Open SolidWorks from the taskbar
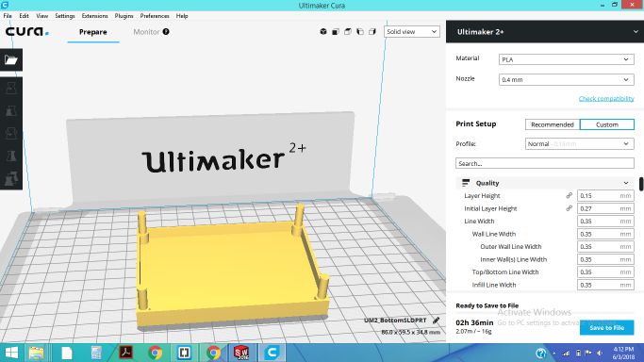644x362 pixels. pos(241,353)
